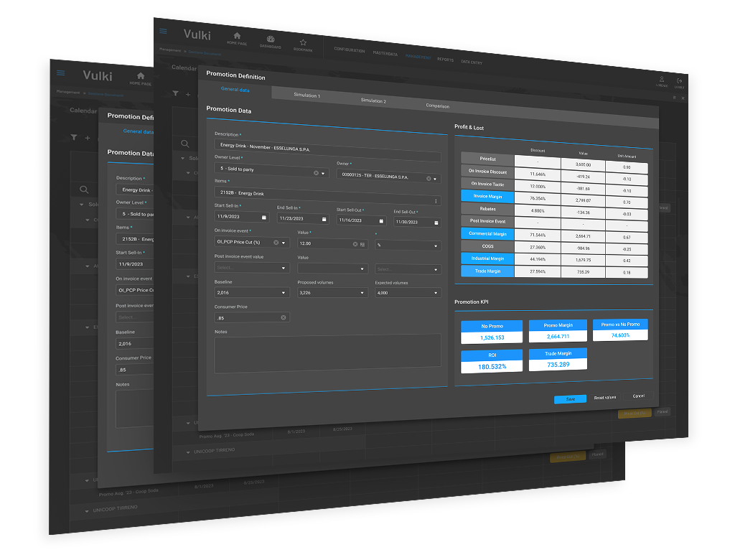Open the End Sell-In calendar picker

pyautogui.click(x=324, y=219)
